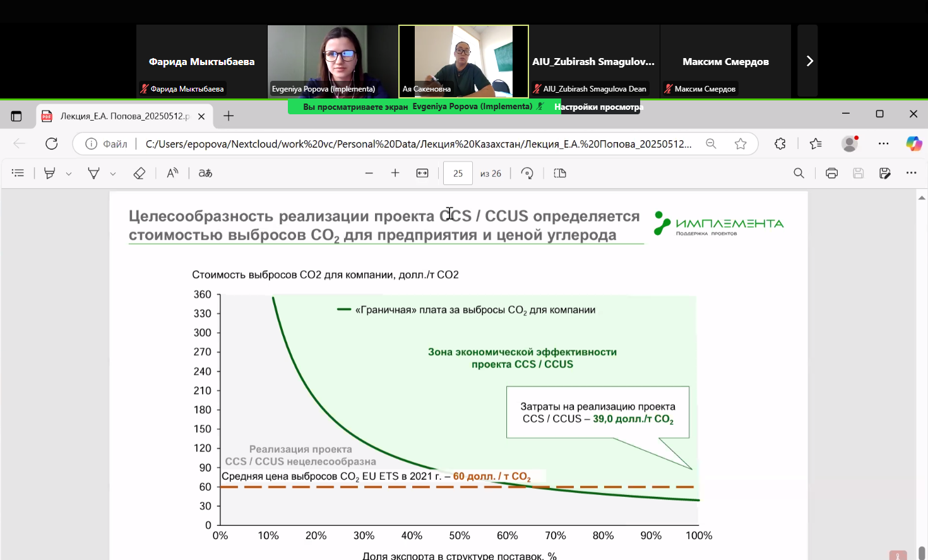
Task: Open the table of contents sidebar
Action: pos(18,173)
